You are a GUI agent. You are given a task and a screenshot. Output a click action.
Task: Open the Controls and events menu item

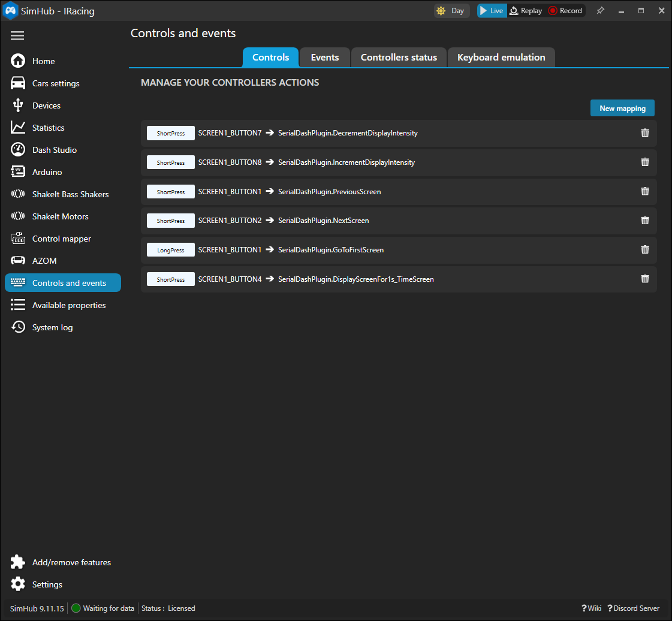pos(63,283)
